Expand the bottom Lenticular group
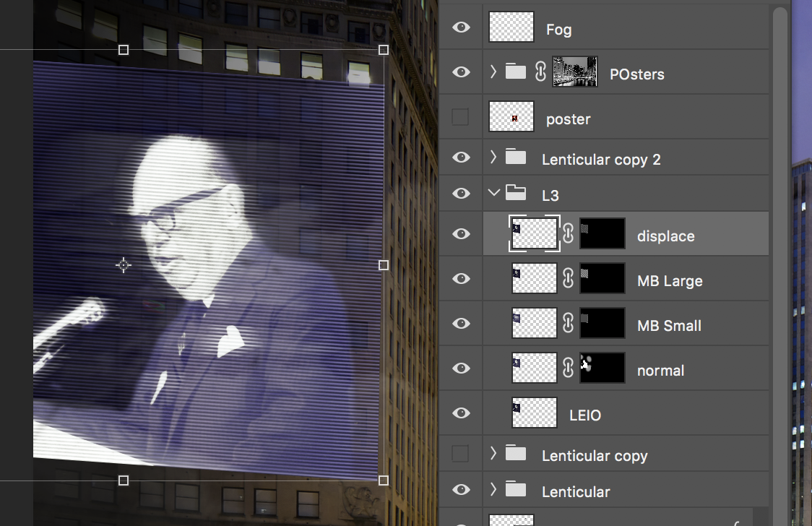 coord(493,489)
